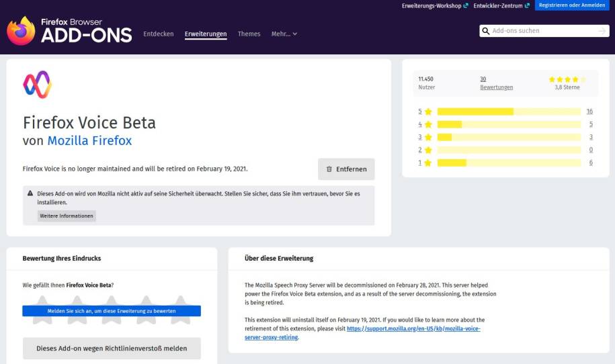615x364 pixels.
Task: Go to the Entdecken section
Action: point(159,34)
